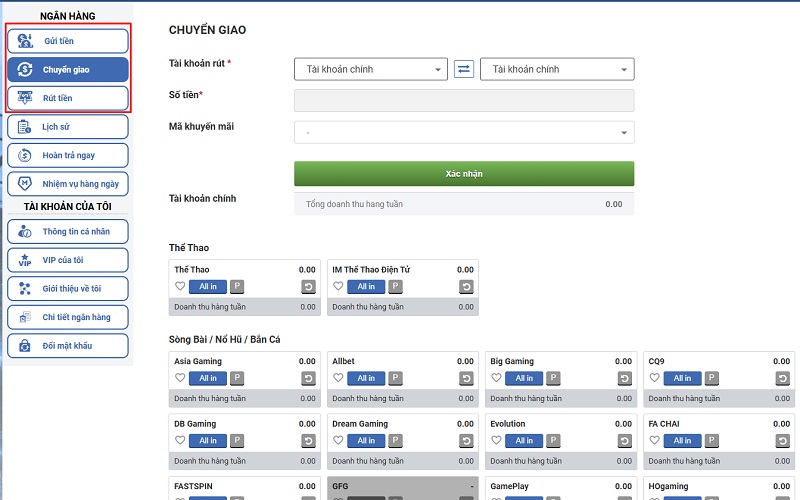Favorite the Evolution heart icon

(496, 440)
